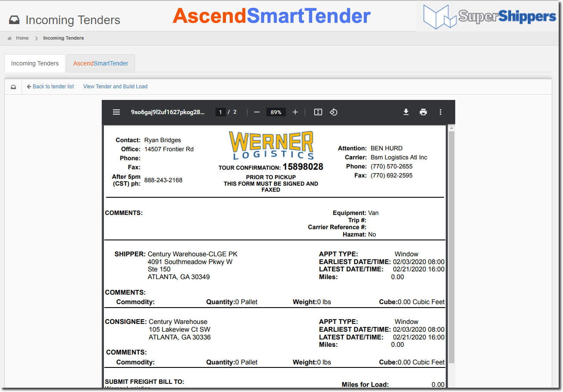Download the tender PDF

tap(406, 112)
